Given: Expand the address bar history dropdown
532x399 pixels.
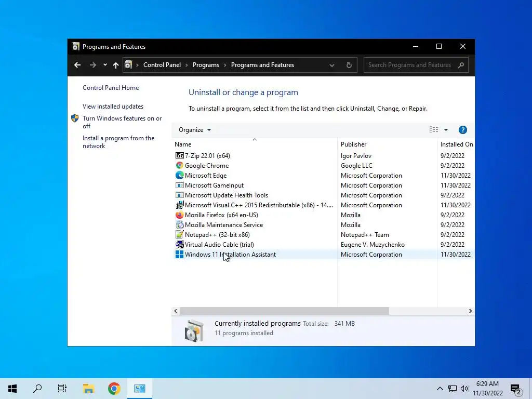Looking at the screenshot, I should coord(332,65).
